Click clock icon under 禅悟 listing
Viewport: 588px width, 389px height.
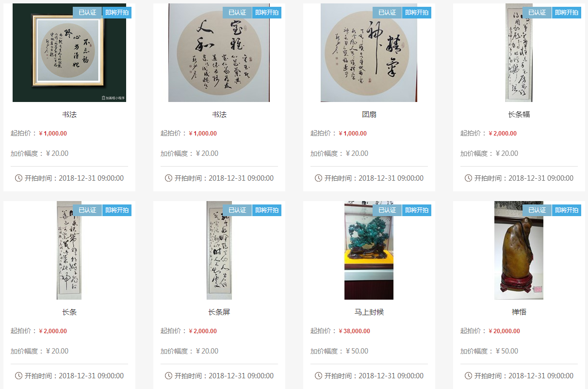coord(469,375)
